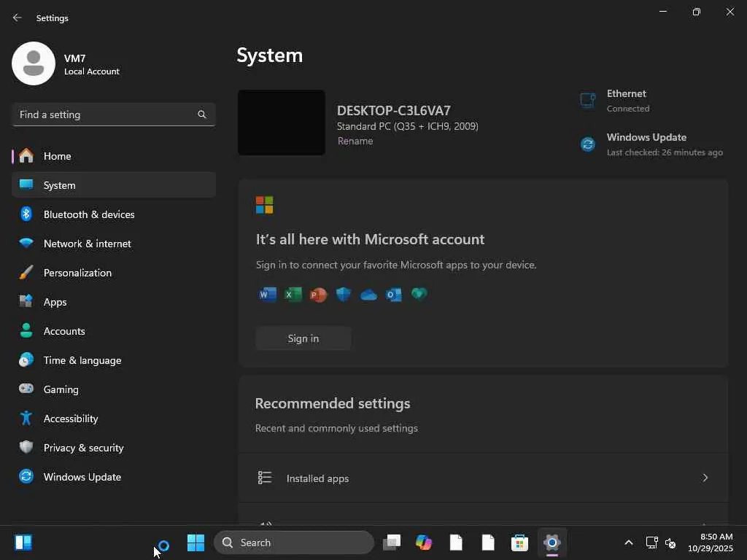
Task: Open the Windows Start menu
Action: point(196,542)
